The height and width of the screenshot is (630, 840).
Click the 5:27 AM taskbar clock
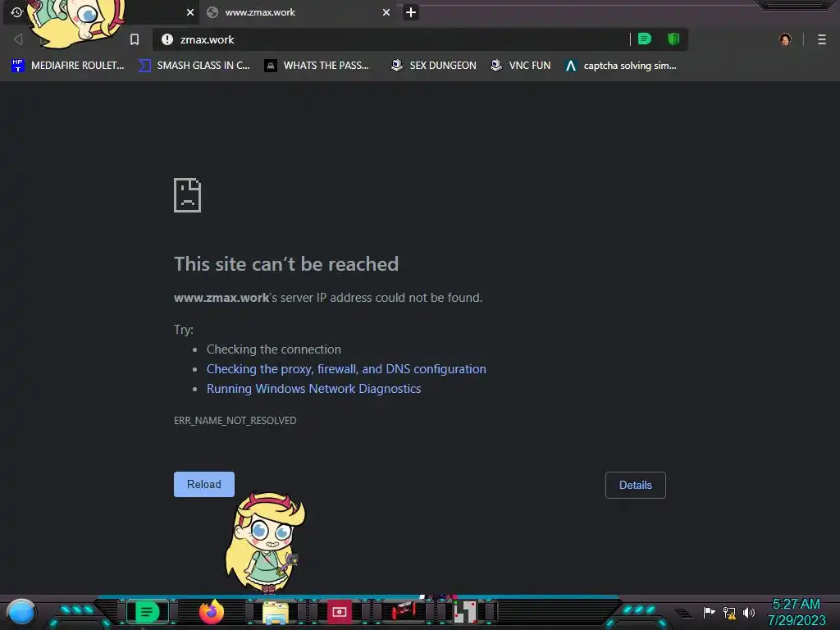click(x=796, y=605)
